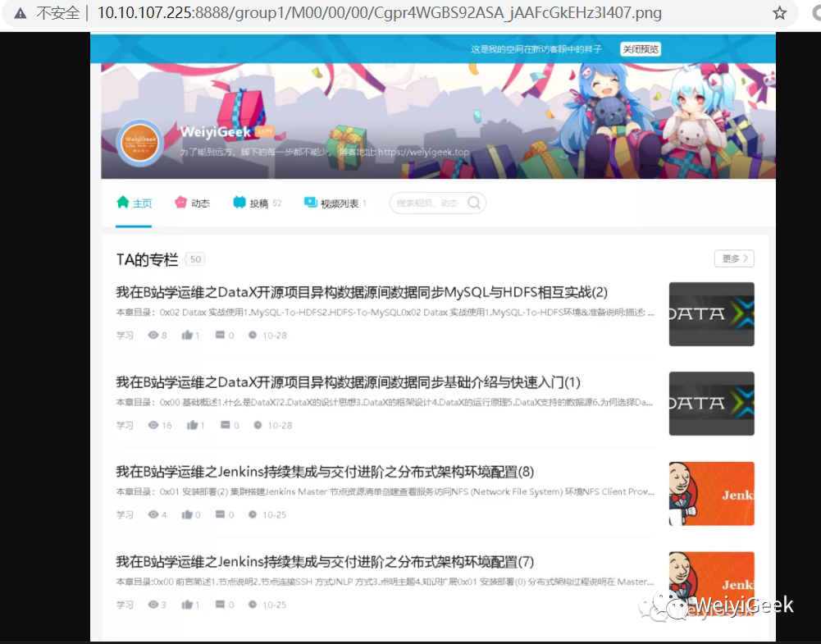Open the 动态 tab
The image size is (821, 644).
[x=192, y=203]
